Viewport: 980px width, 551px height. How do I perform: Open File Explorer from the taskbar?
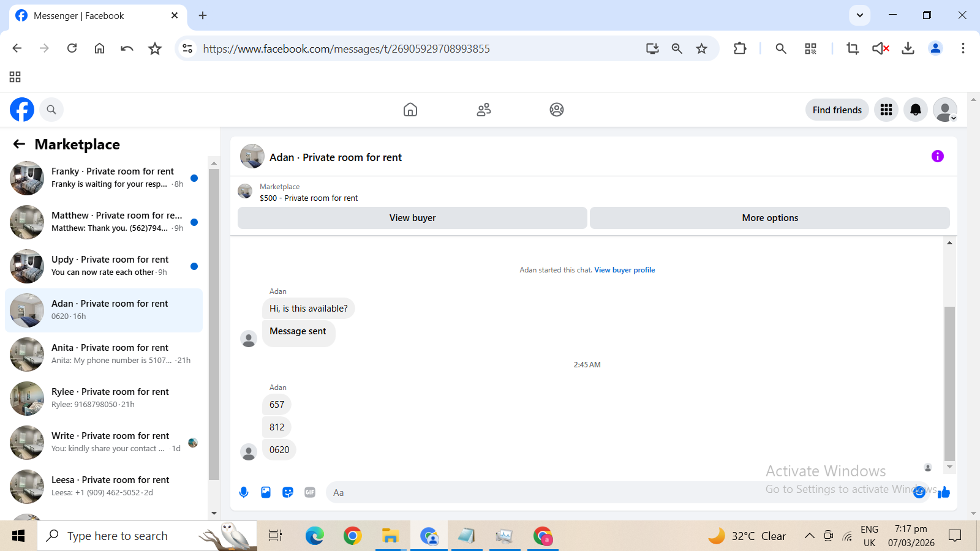(x=390, y=536)
